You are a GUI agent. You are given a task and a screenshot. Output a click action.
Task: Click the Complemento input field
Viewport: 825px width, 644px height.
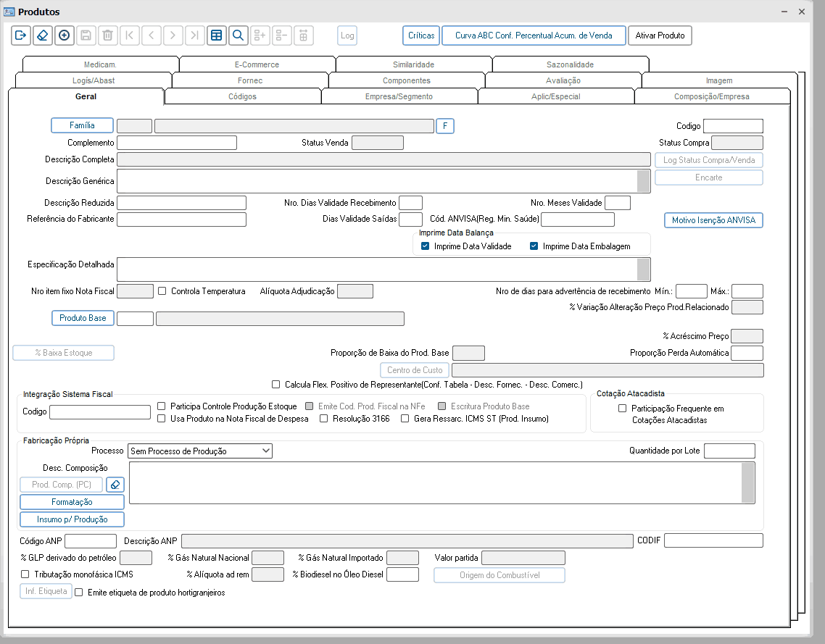[177, 143]
